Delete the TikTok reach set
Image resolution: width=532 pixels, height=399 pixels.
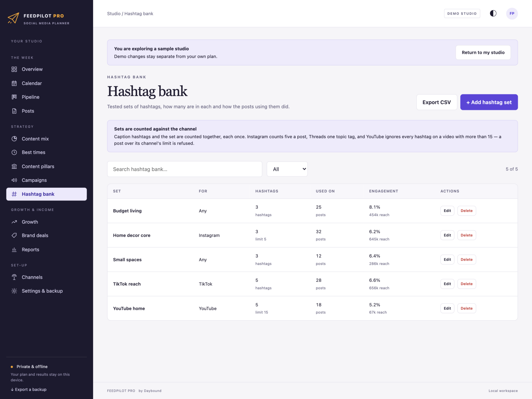coord(466,284)
